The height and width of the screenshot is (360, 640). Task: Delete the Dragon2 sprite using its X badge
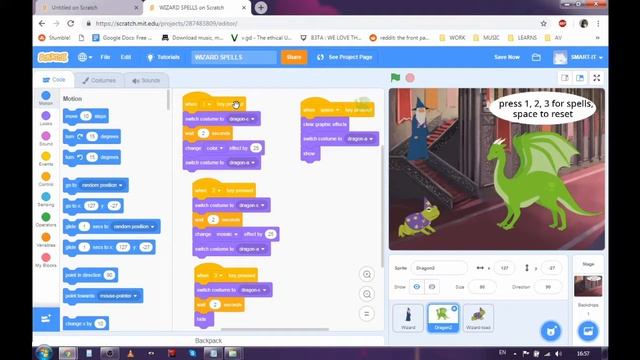(x=454, y=309)
